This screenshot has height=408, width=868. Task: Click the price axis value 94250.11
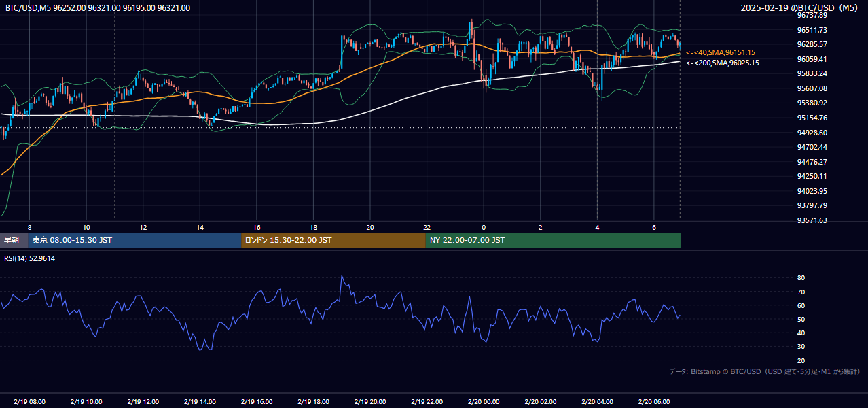pos(812,176)
